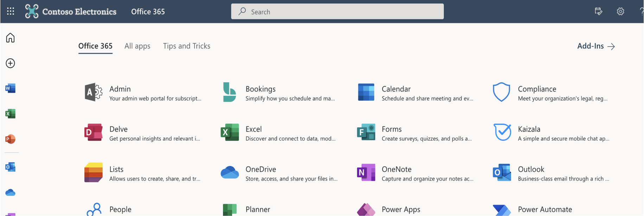
Task: Click the OneNote app icon
Action: (366, 172)
